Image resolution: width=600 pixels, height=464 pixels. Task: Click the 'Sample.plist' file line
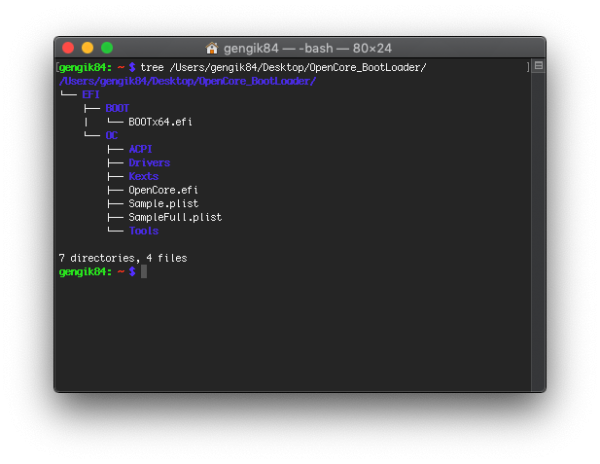tap(163, 204)
